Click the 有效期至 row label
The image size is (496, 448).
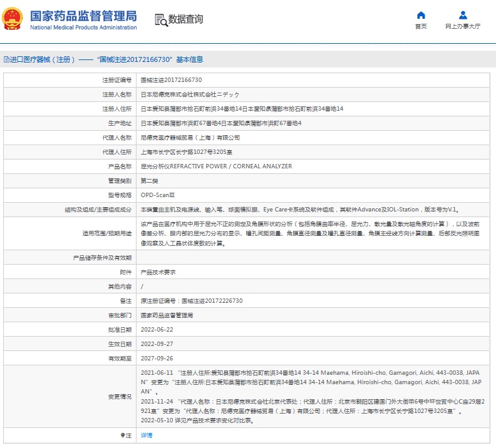click(120, 359)
